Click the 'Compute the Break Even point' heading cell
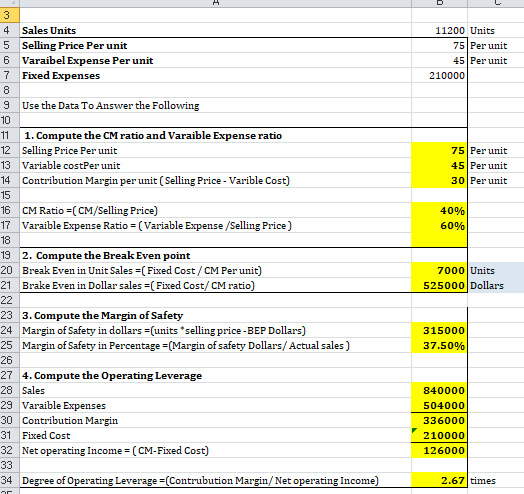Viewport: 524px width, 494px height. pos(216,255)
